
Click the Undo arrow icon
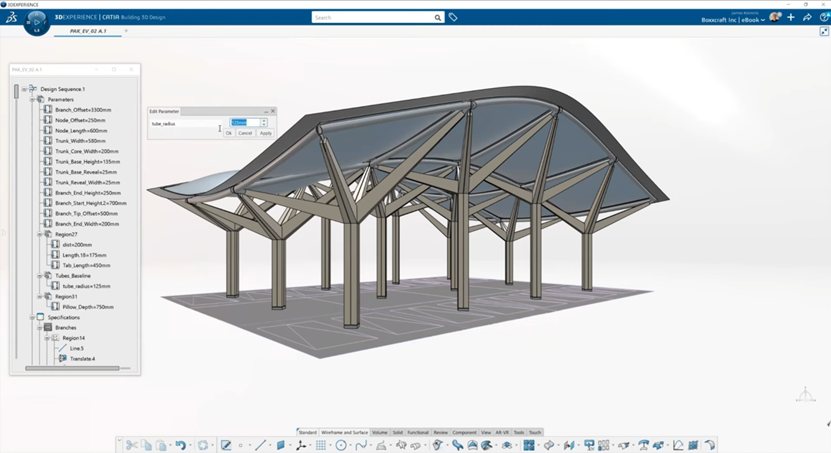pyautogui.click(x=180, y=445)
